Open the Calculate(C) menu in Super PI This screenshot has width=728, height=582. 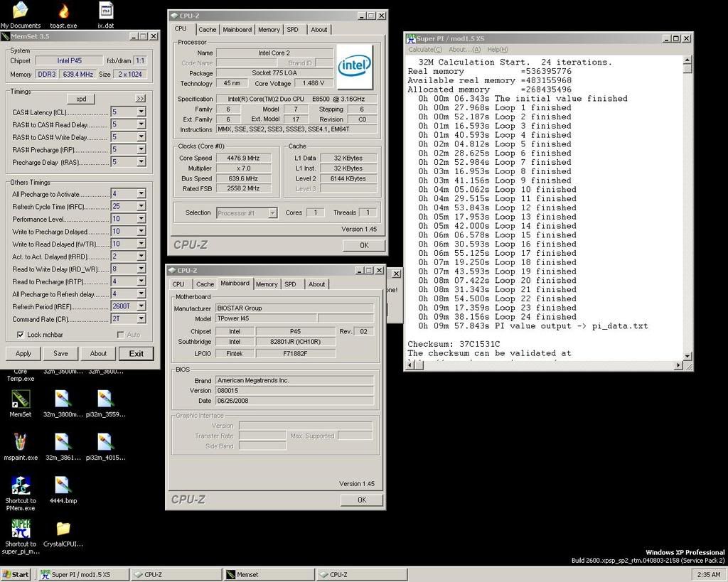[425, 50]
